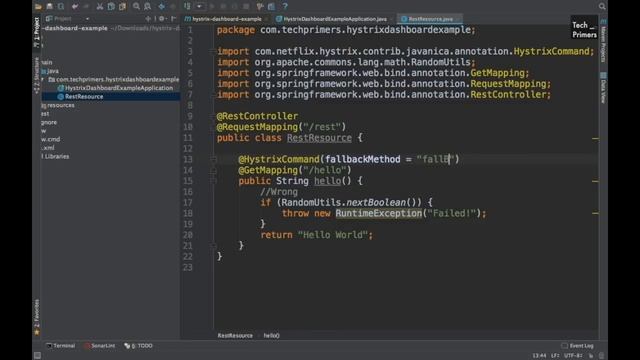Click the Build project icon
The height and width of the screenshot is (360, 640).
coord(187,6)
